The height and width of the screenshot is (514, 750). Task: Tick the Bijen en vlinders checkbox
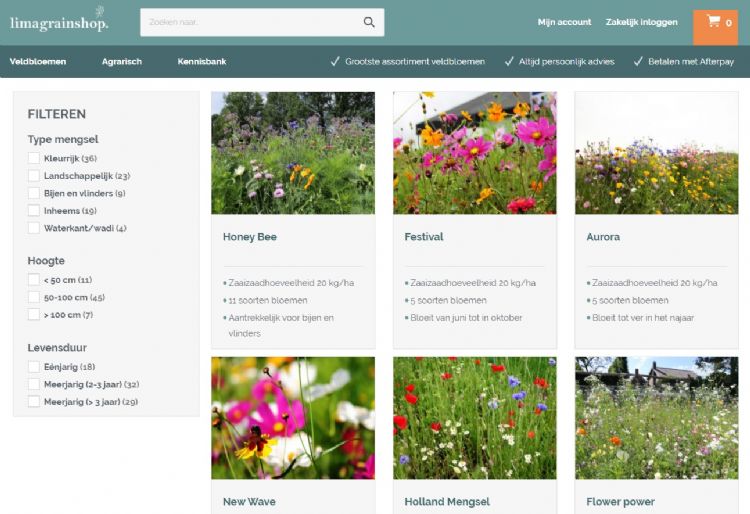point(34,193)
